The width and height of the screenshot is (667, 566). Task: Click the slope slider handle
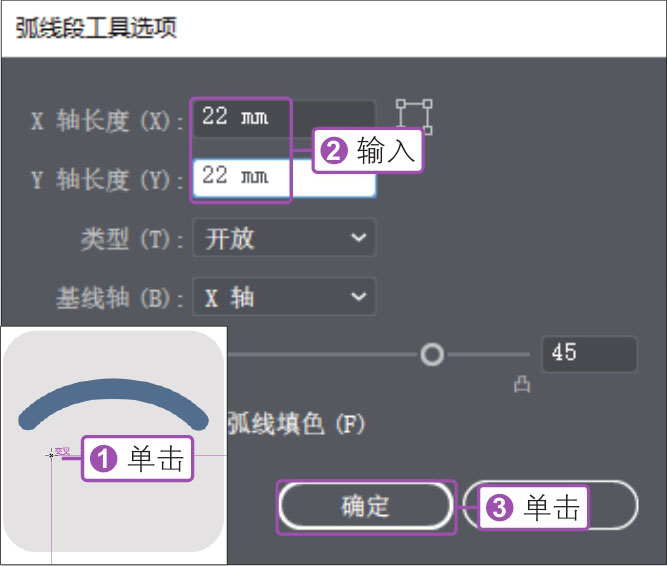tap(432, 354)
